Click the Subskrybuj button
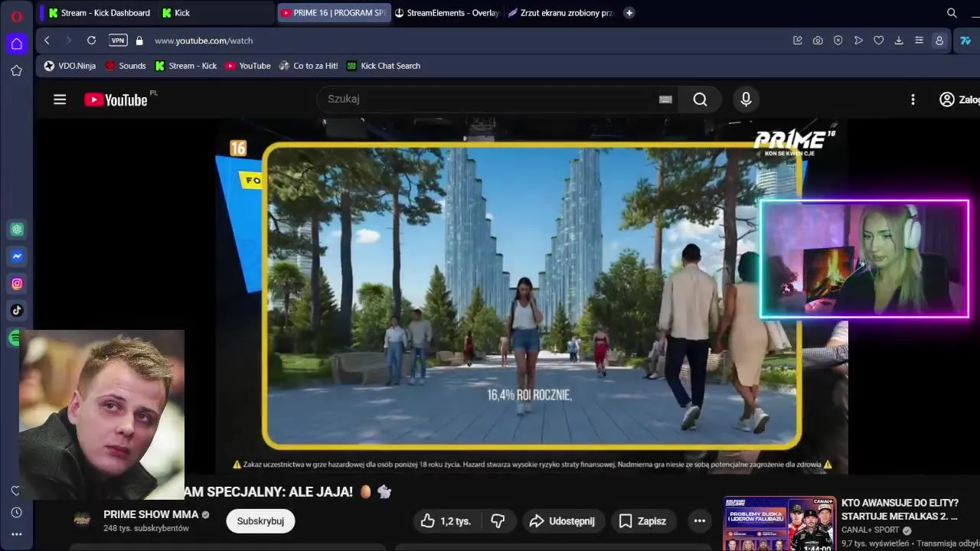Screen dimensions: 980x551 [260, 521]
